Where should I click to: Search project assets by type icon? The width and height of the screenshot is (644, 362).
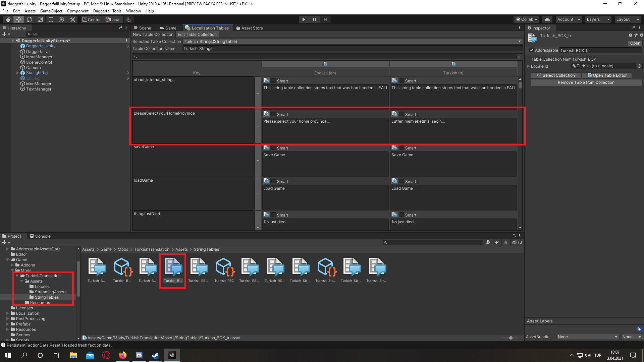488,242
